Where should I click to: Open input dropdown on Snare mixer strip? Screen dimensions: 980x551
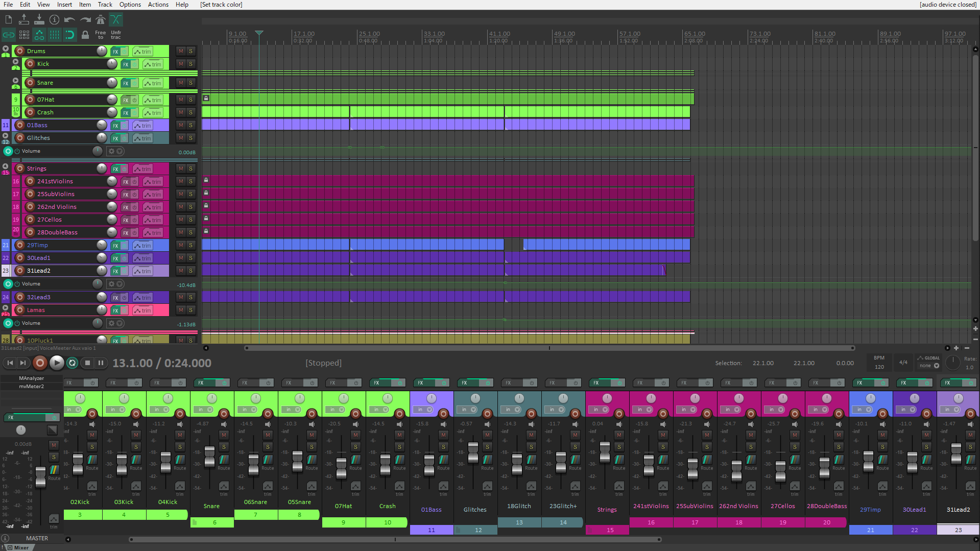pos(205,410)
